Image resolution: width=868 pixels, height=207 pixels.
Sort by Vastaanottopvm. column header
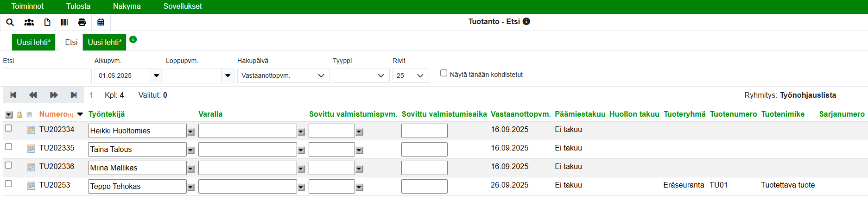[520, 114]
